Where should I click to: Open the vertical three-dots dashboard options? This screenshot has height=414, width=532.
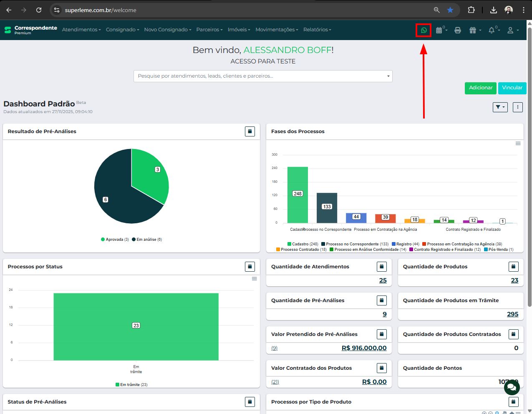[x=517, y=107]
